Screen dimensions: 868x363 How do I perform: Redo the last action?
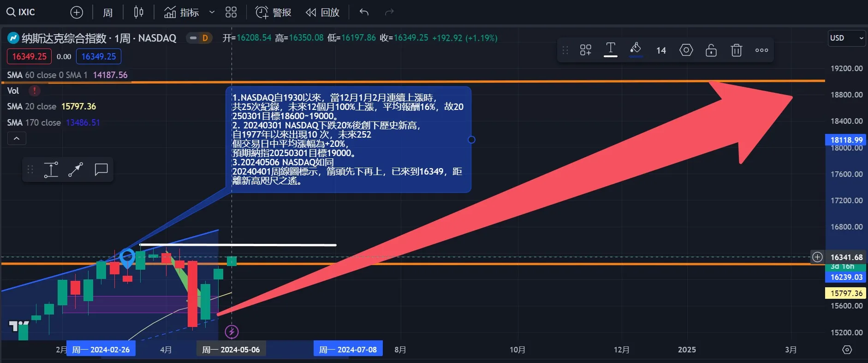click(389, 12)
